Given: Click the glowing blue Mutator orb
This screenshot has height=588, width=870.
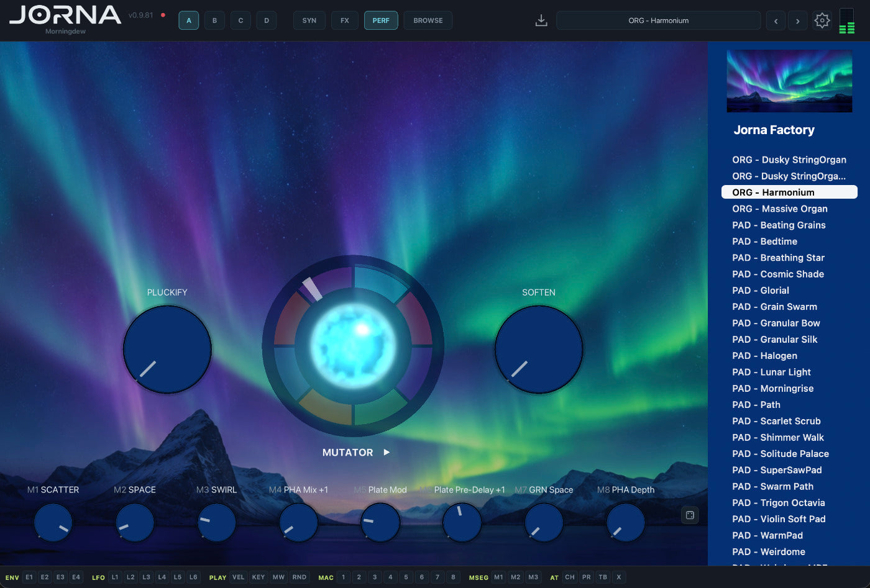Looking at the screenshot, I should [x=353, y=345].
